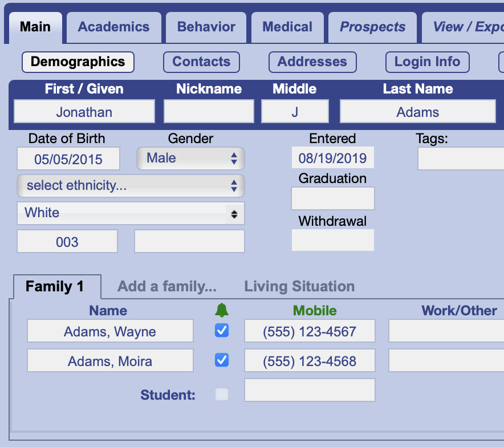Switch to the Academics tab
Viewport: 504px width, 447px height.
tap(113, 27)
